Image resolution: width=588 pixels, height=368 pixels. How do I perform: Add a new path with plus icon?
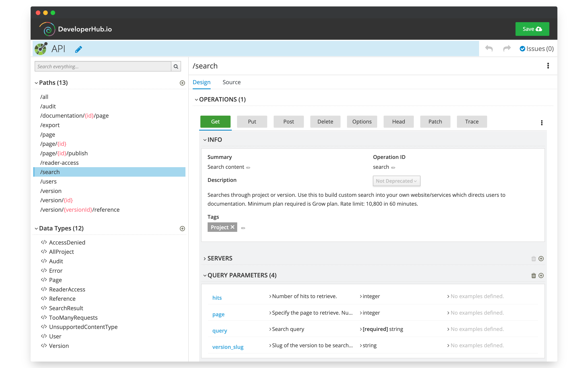pos(182,83)
